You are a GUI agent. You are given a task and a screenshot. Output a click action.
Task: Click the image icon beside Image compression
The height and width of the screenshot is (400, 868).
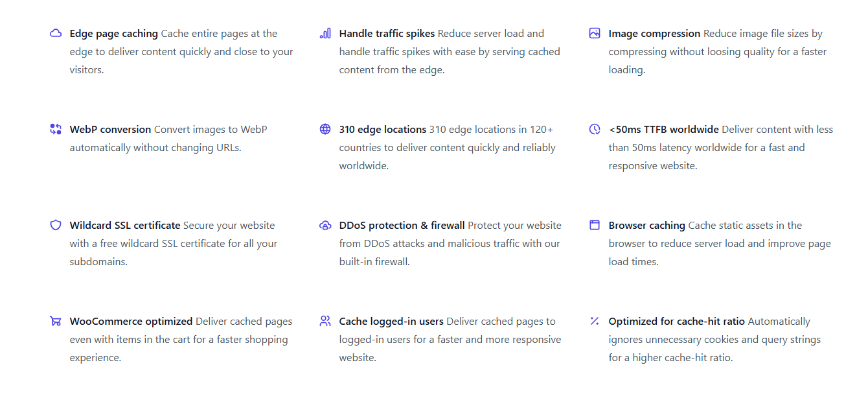pos(595,33)
